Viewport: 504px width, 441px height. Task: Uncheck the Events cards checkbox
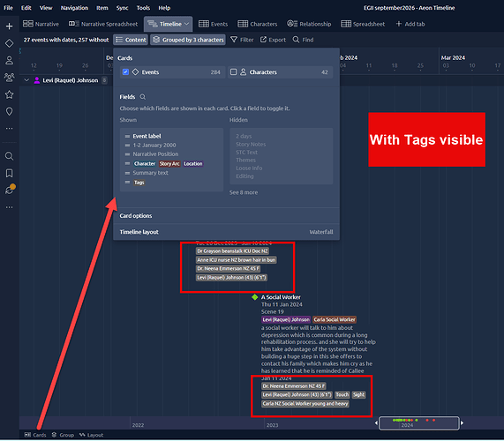coord(125,72)
